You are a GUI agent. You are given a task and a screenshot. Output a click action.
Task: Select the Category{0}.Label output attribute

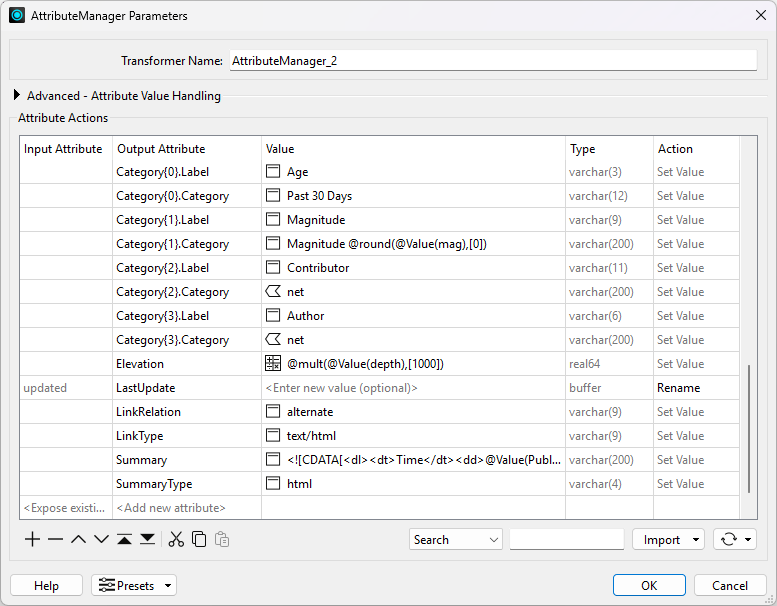187,172
